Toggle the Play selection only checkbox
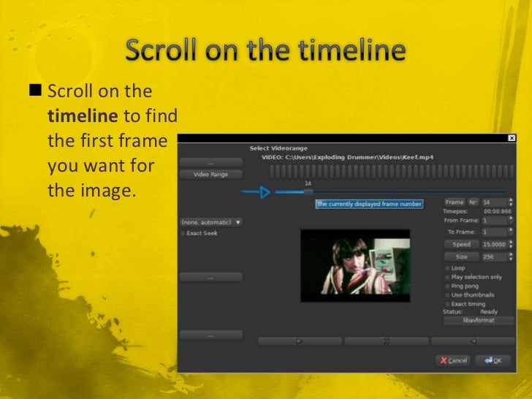Viewport: 532px width, 399px height. 447,277
